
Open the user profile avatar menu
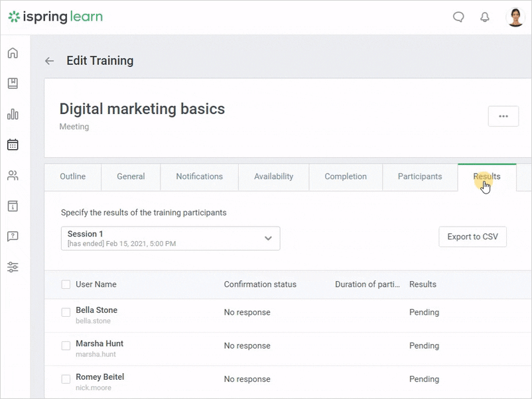515,17
